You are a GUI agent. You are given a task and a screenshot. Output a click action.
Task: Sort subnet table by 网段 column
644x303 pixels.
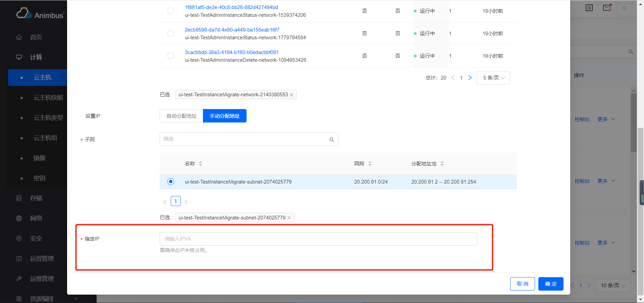tap(370, 164)
